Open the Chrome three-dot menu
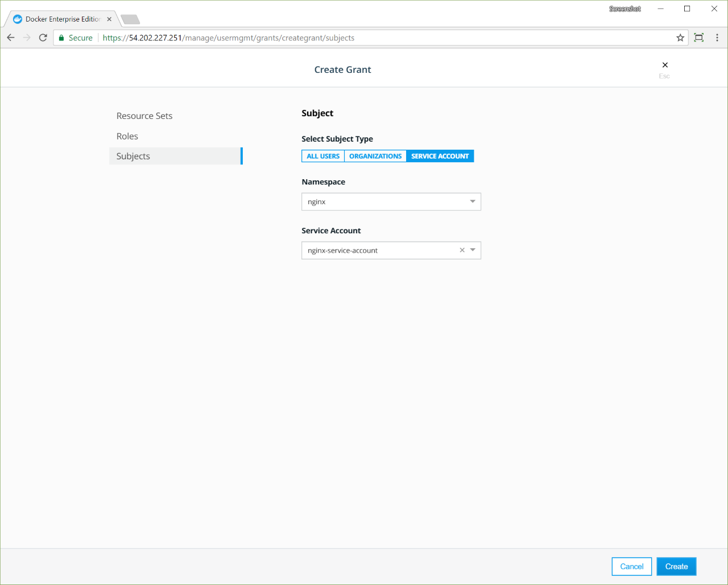 (717, 38)
